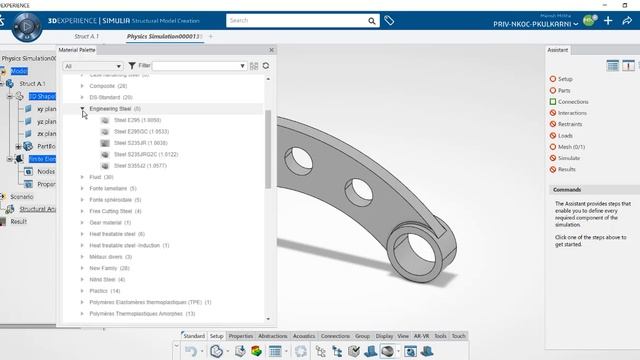Viewport: 640px width, 360px height.
Task: Expand the Fluid material group
Action: click(x=82, y=177)
